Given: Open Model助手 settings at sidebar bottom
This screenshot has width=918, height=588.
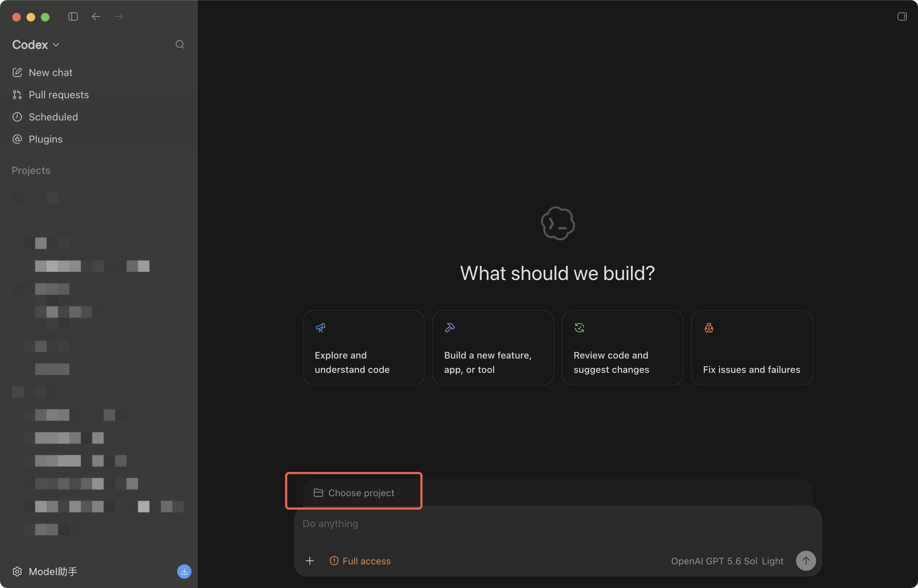Looking at the screenshot, I should pyautogui.click(x=45, y=571).
